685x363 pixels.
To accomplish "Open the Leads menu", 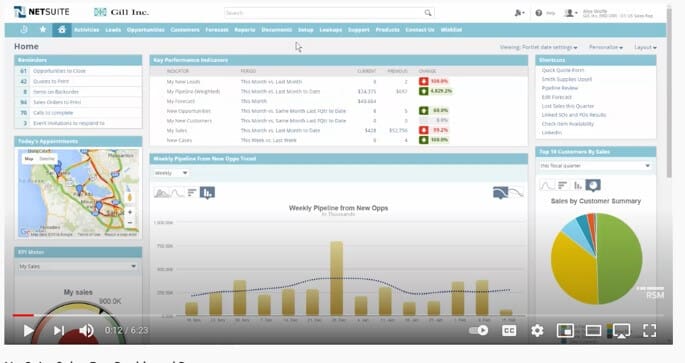I will (x=113, y=30).
